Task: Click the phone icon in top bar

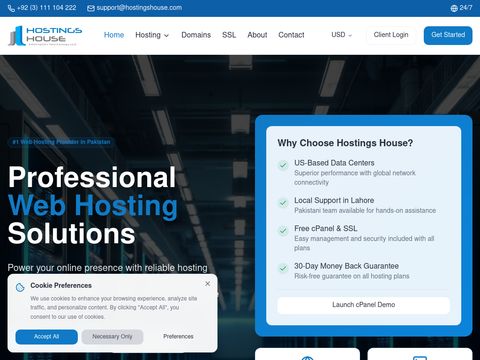Action: [x=11, y=8]
